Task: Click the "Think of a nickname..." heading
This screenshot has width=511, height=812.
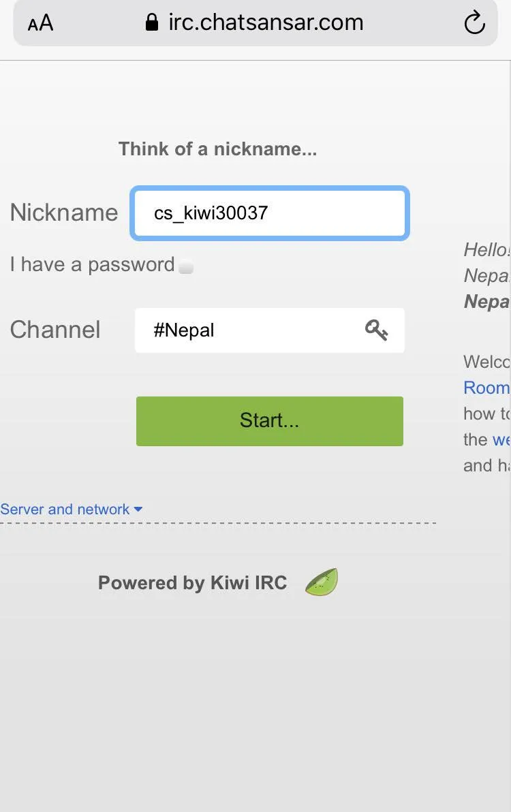Action: coord(217,149)
